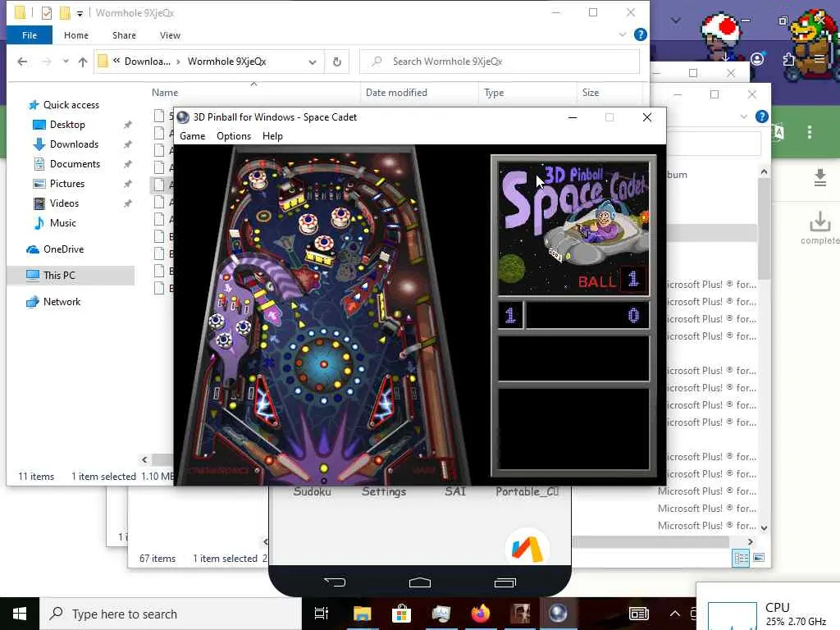Sort files by the Type column
The width and height of the screenshot is (840, 630).
tap(493, 93)
